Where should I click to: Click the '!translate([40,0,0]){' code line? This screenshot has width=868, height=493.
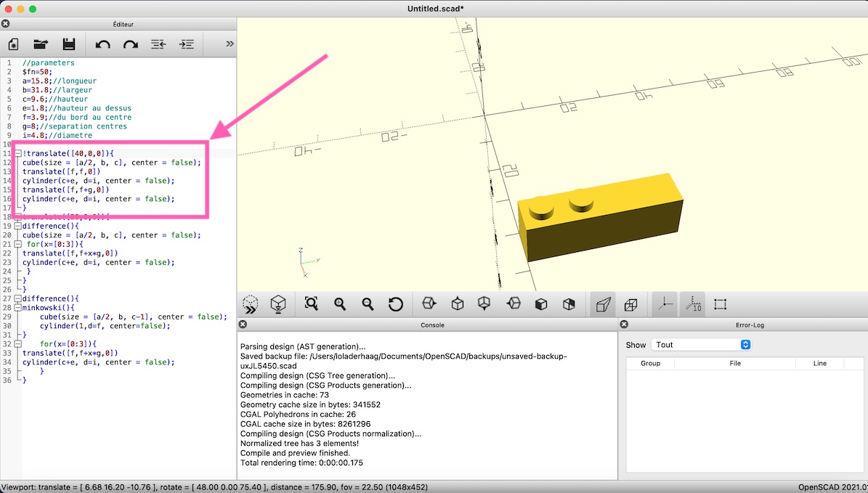pos(68,153)
